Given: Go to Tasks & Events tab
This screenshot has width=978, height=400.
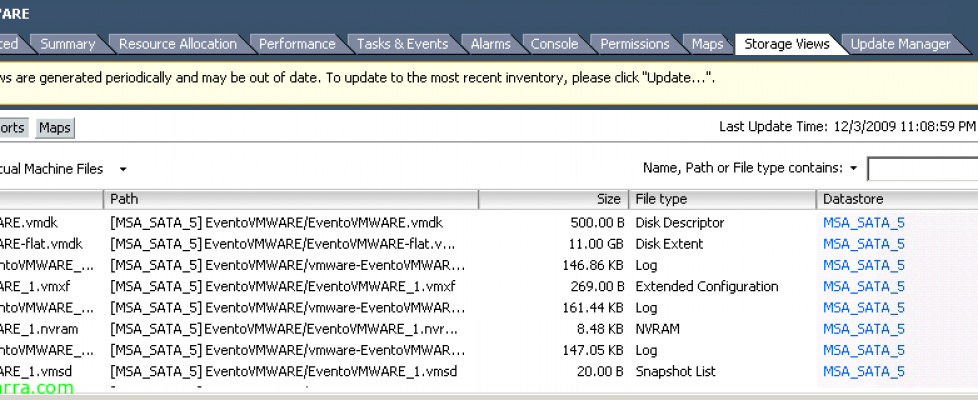Looking at the screenshot, I should pyautogui.click(x=402, y=44).
